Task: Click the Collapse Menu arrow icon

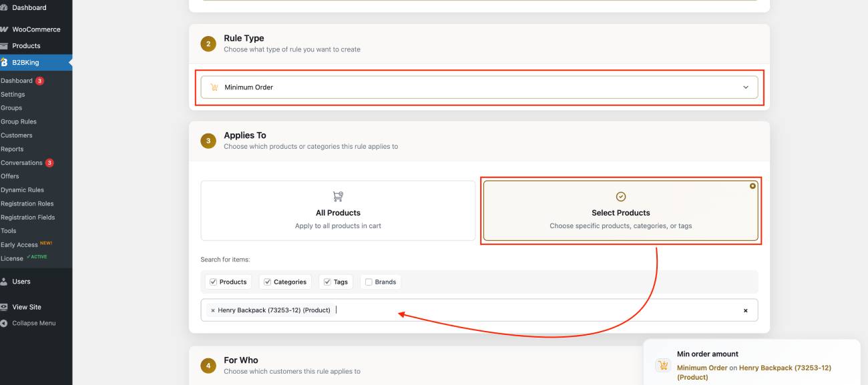Action: 4,323
